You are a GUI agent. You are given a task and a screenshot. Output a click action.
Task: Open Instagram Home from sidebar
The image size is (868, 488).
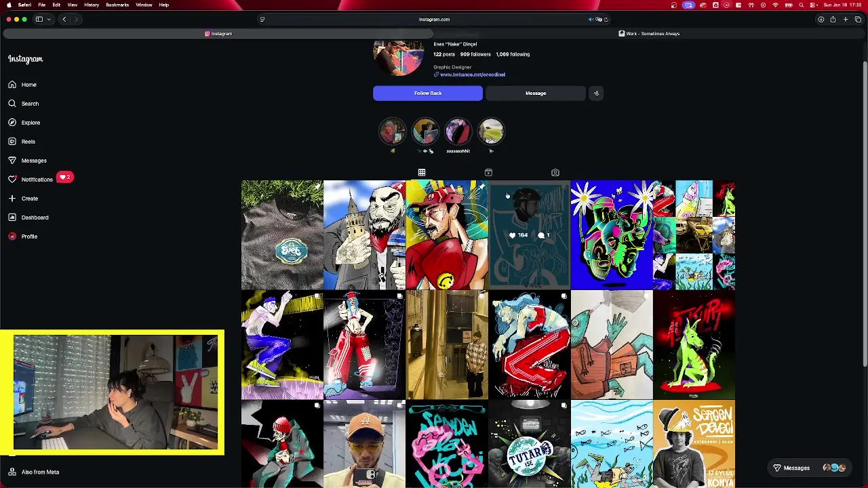22,85
